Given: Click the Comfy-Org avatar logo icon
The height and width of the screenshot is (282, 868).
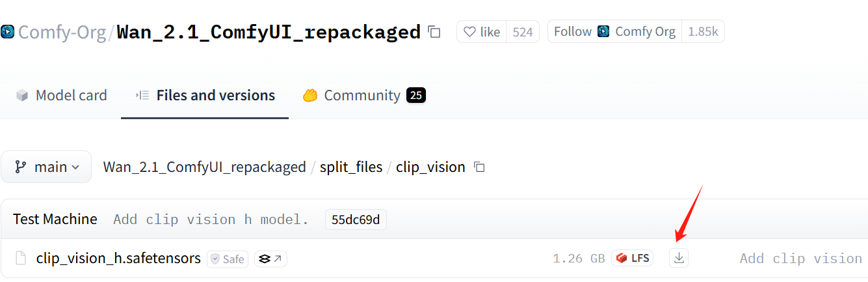Looking at the screenshot, I should (7, 31).
